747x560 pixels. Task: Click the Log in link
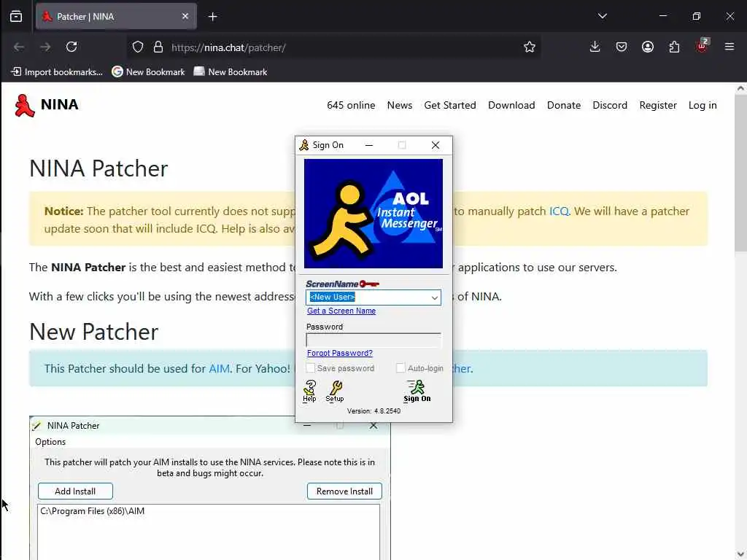pyautogui.click(x=703, y=105)
